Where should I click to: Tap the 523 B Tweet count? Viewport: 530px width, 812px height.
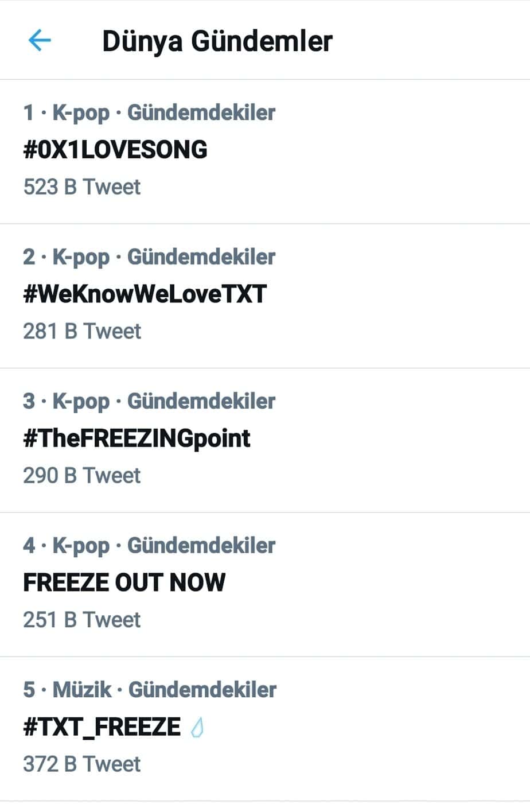tap(81, 187)
